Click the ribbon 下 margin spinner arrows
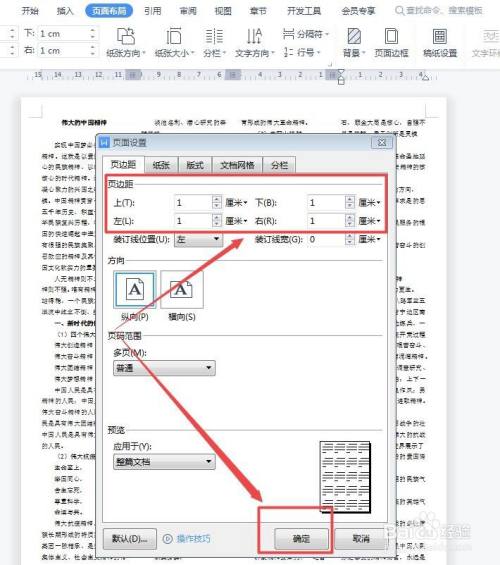Viewport: 500px width, 565px height. click(93, 34)
